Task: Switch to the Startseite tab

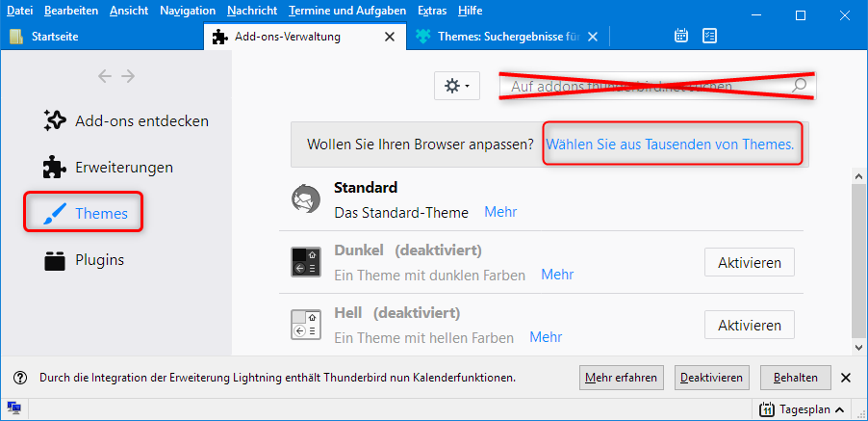Action: pos(102,38)
